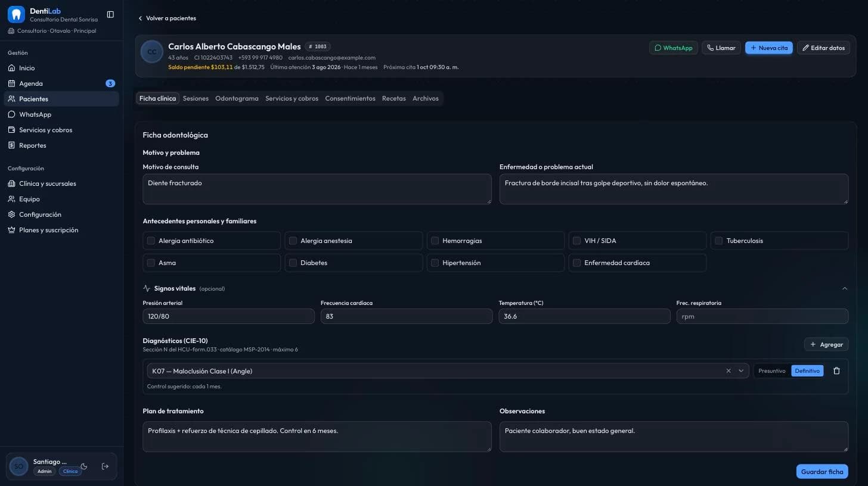Go back via Volver a pacientes

[167, 18]
